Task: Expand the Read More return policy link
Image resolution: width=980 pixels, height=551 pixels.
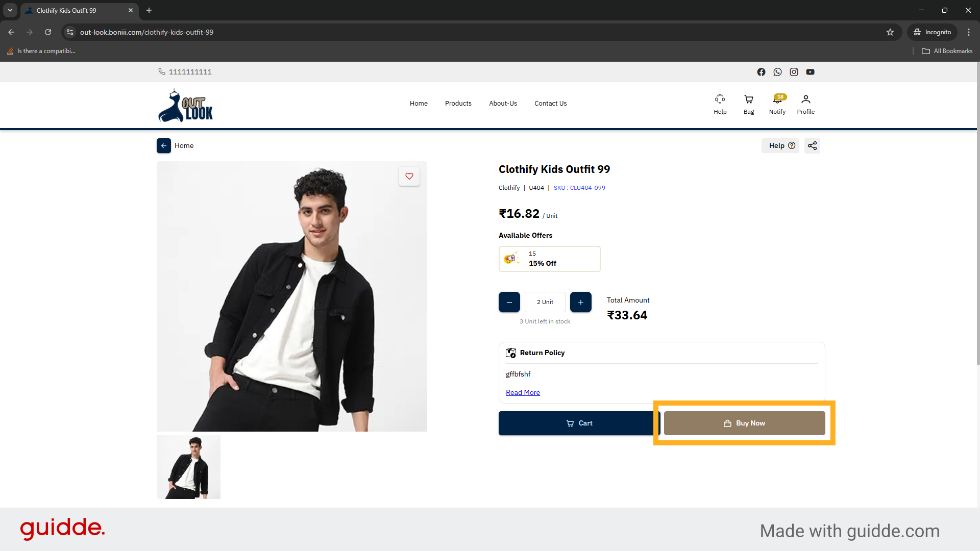Action: (523, 392)
